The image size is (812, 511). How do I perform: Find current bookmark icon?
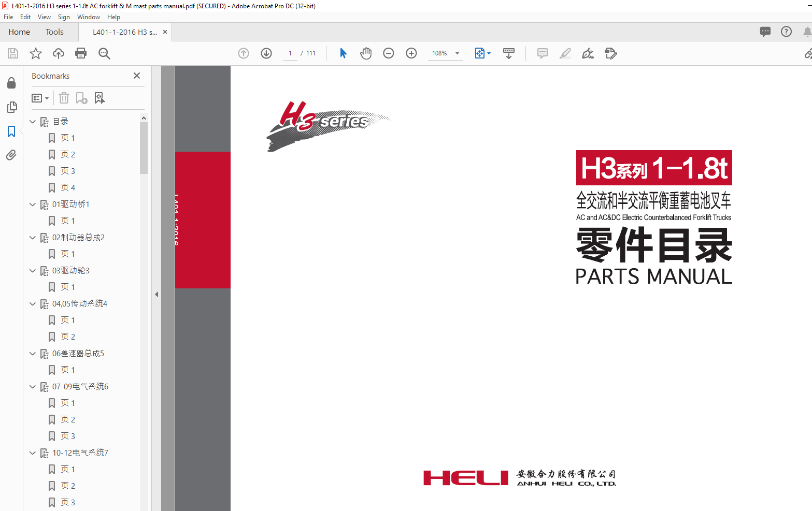pos(100,98)
